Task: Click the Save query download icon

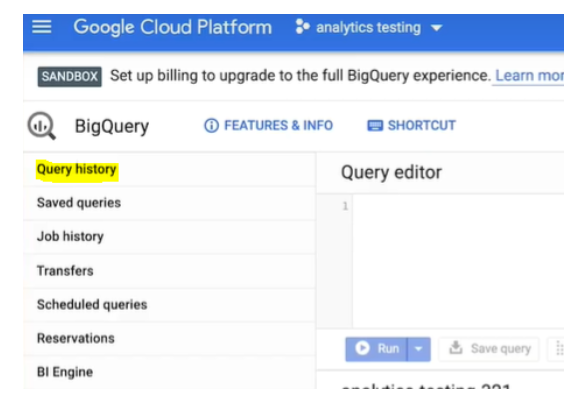Action: point(456,348)
